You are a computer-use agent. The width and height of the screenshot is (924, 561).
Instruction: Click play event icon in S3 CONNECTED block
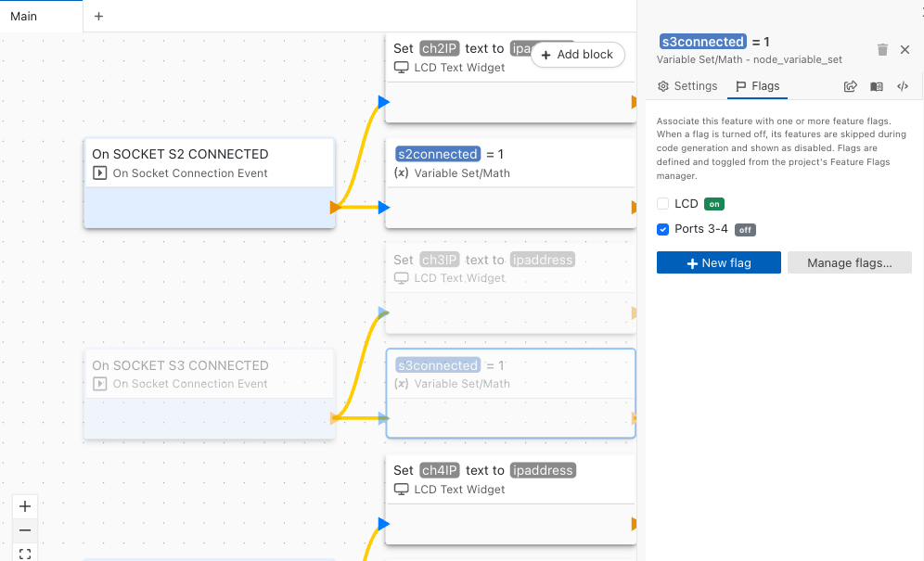(99, 384)
